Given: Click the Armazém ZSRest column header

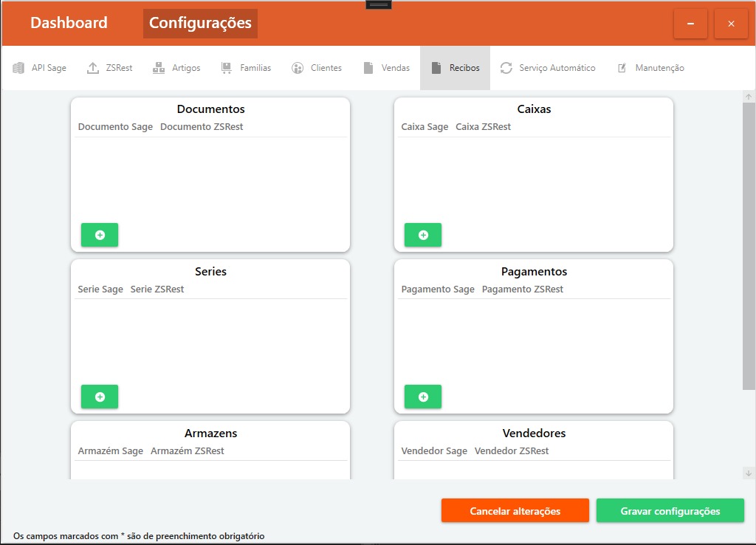Looking at the screenshot, I should [x=187, y=451].
